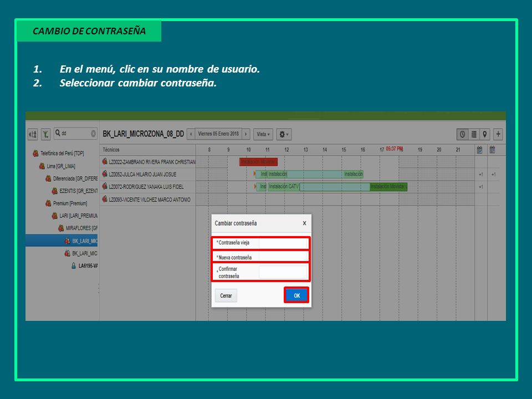Open the gear settings dropdown

[x=284, y=134]
